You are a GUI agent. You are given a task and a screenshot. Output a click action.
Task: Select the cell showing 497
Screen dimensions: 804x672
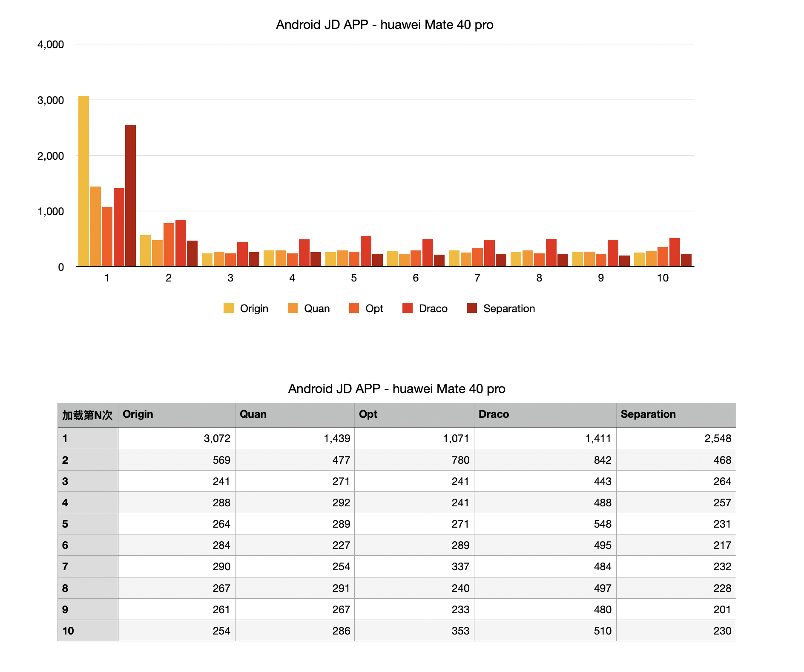545,588
